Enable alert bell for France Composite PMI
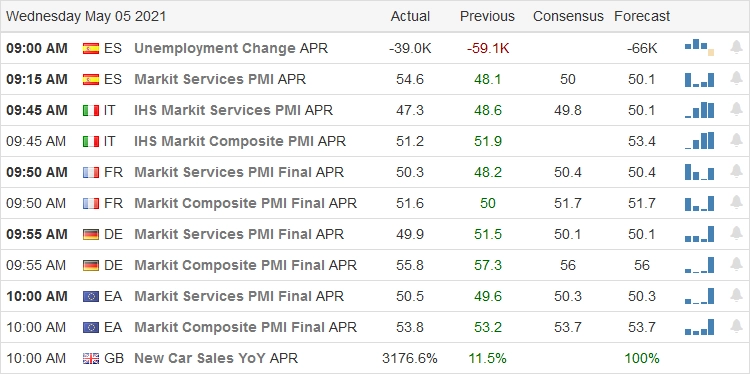Image resolution: width=750 pixels, height=374 pixels. [736, 202]
